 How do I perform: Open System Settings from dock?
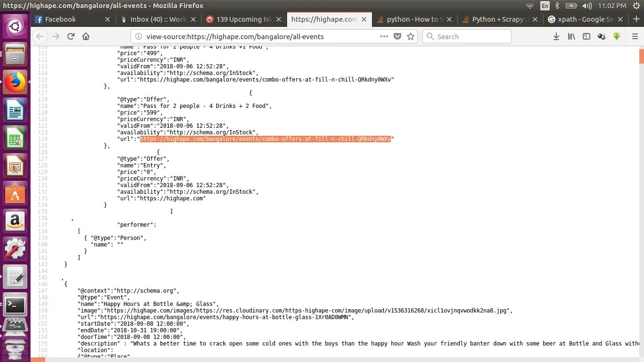[x=15, y=248]
